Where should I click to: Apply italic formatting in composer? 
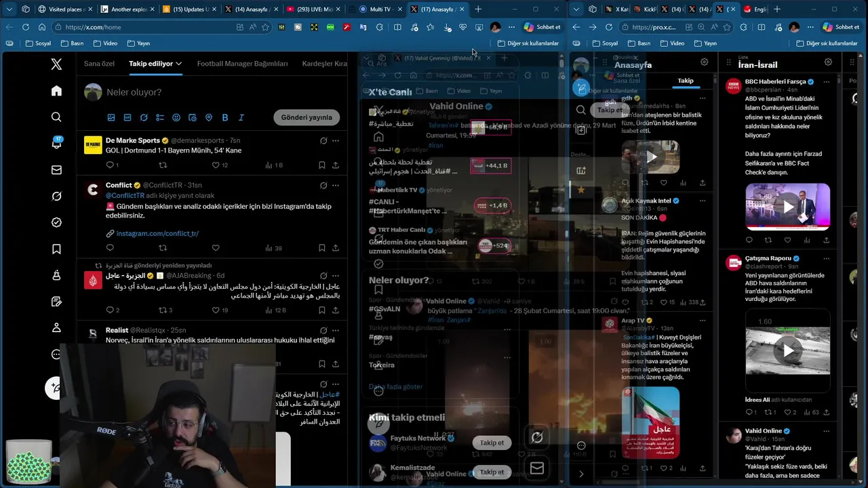coord(241,117)
